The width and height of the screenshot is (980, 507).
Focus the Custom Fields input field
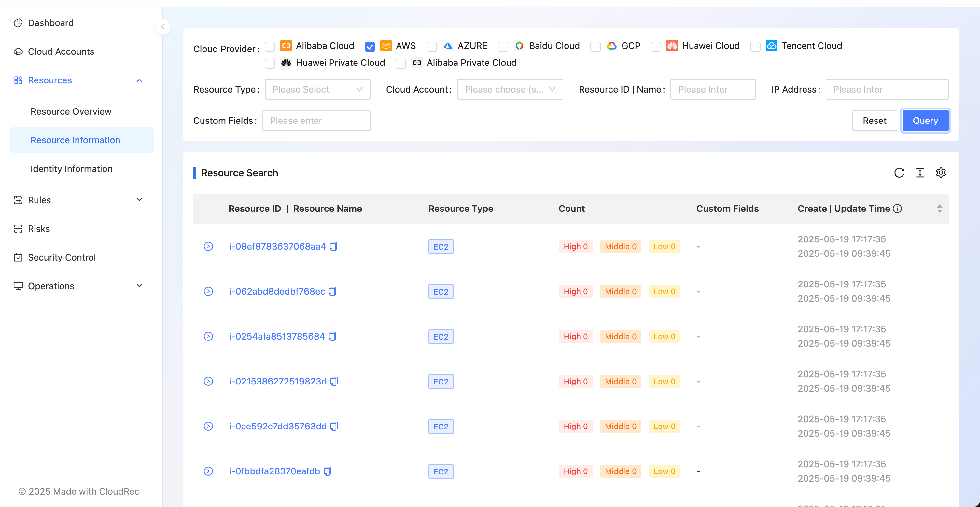click(316, 121)
